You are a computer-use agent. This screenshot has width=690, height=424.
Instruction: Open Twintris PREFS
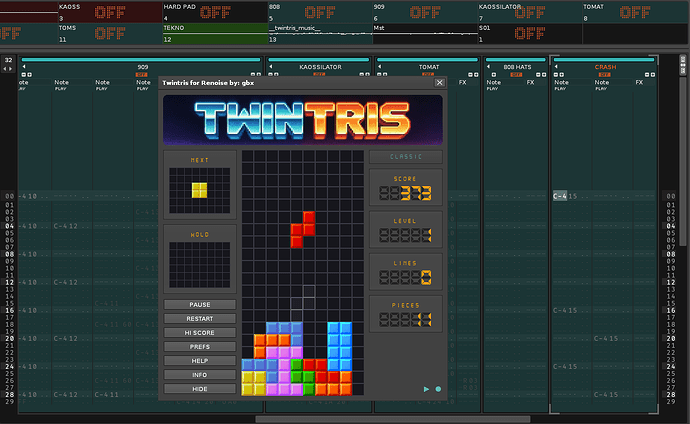(200, 347)
